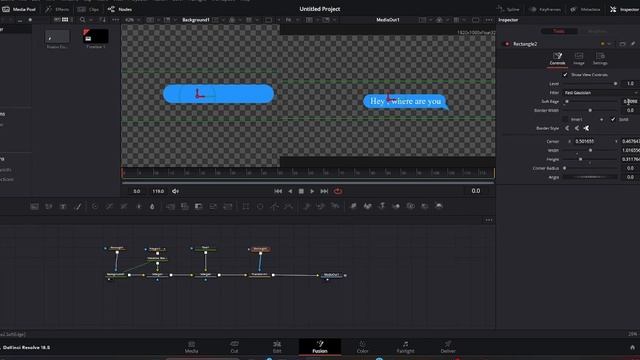Add an Ellipse mask tool from toolbar
The height and width of the screenshot is (360, 640).
(x=260, y=207)
